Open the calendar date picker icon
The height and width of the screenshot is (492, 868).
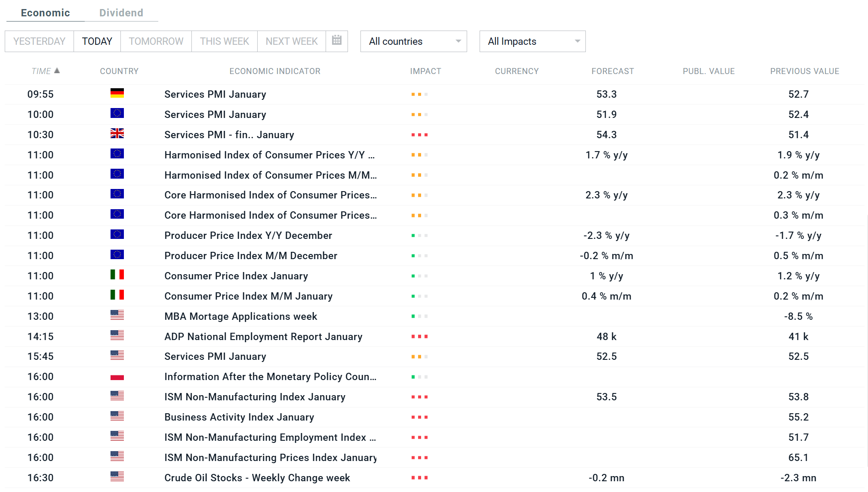336,41
